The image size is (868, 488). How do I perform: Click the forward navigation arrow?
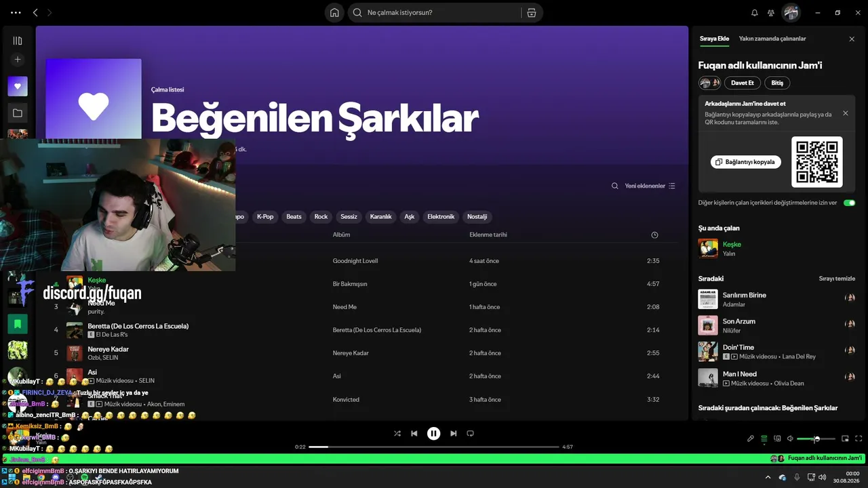tap(50, 12)
